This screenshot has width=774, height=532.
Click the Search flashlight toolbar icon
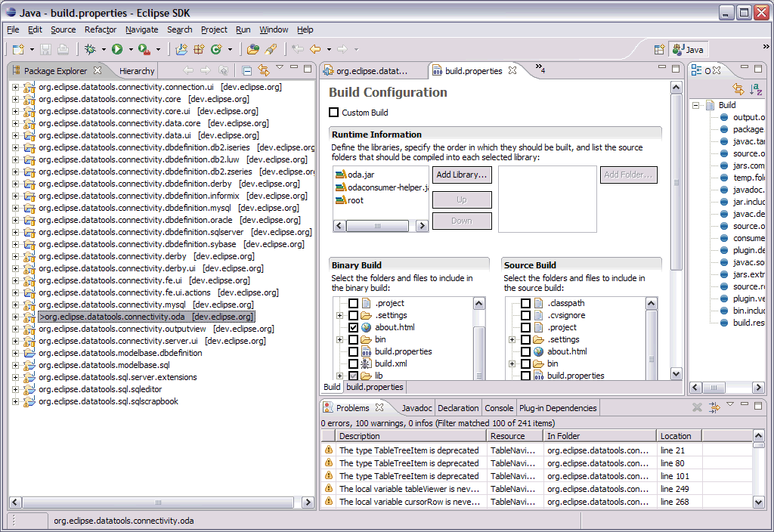tap(271, 49)
